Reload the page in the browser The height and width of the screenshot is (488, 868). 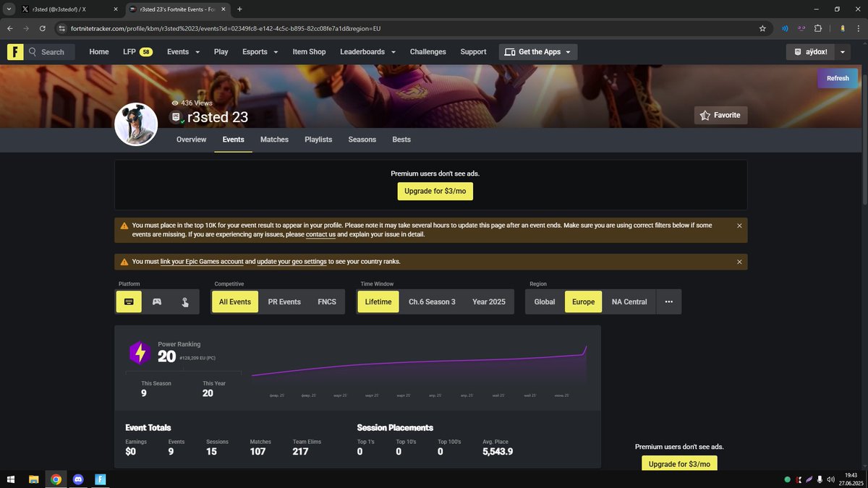coord(43,28)
